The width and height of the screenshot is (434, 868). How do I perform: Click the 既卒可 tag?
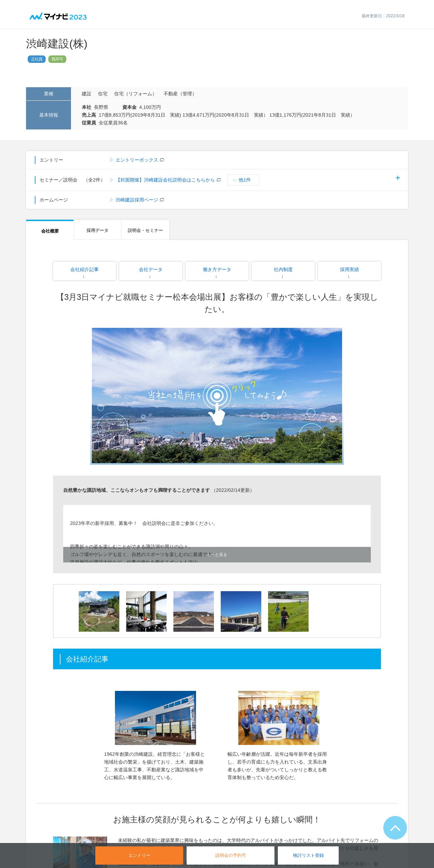(57, 59)
